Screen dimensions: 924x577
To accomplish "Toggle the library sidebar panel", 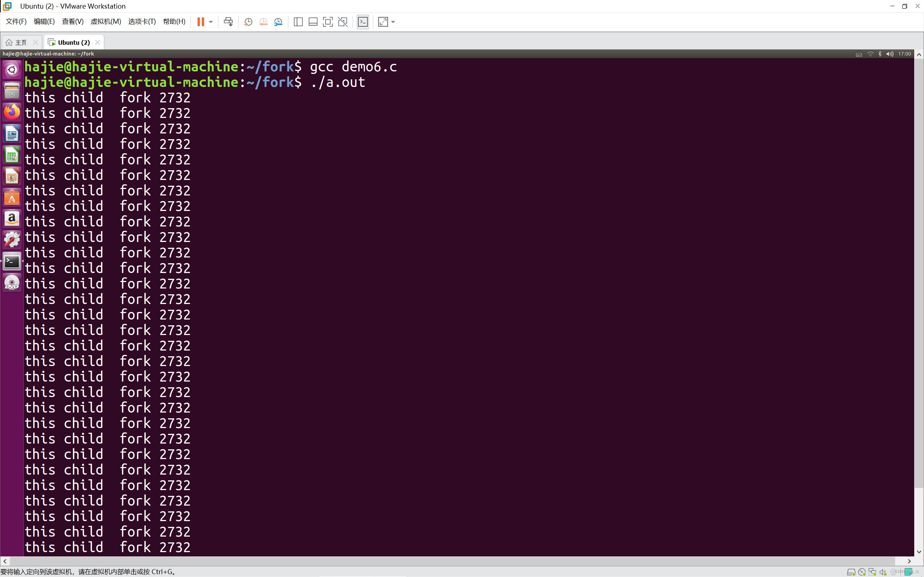I will tap(298, 22).
